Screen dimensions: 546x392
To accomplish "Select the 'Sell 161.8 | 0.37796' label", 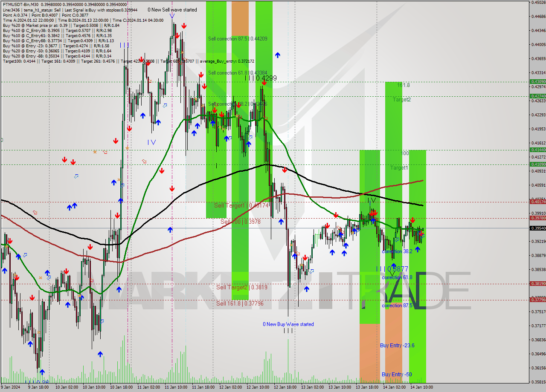I will pos(240,303).
